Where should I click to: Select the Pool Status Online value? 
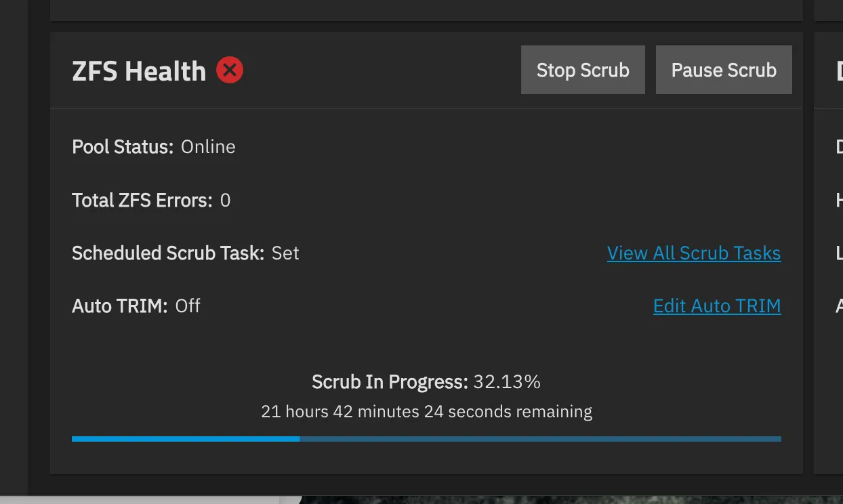point(207,146)
